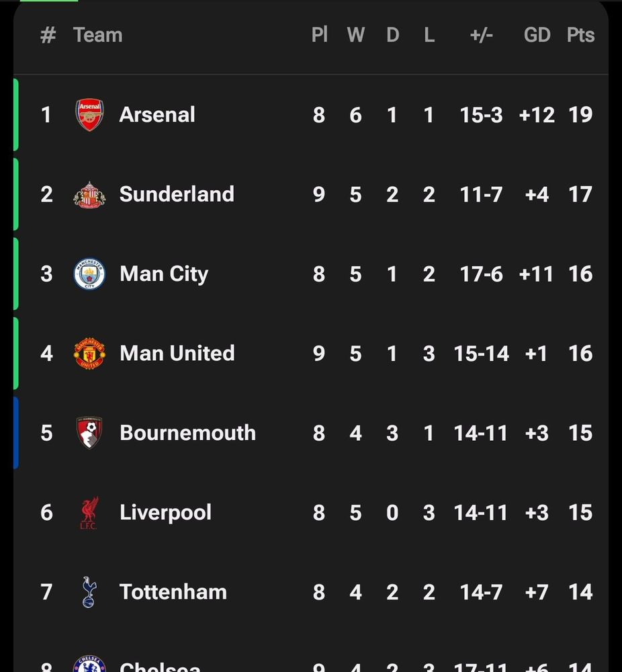Sort table by Pts column header
The image size is (622, 672).
pyautogui.click(x=580, y=35)
